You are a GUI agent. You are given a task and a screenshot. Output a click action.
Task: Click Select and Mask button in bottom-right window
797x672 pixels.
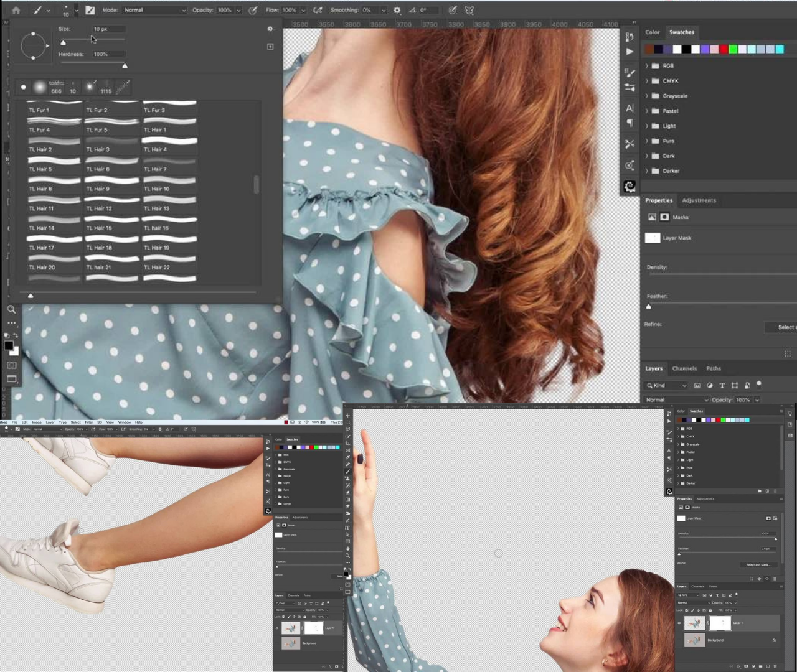[x=758, y=564]
